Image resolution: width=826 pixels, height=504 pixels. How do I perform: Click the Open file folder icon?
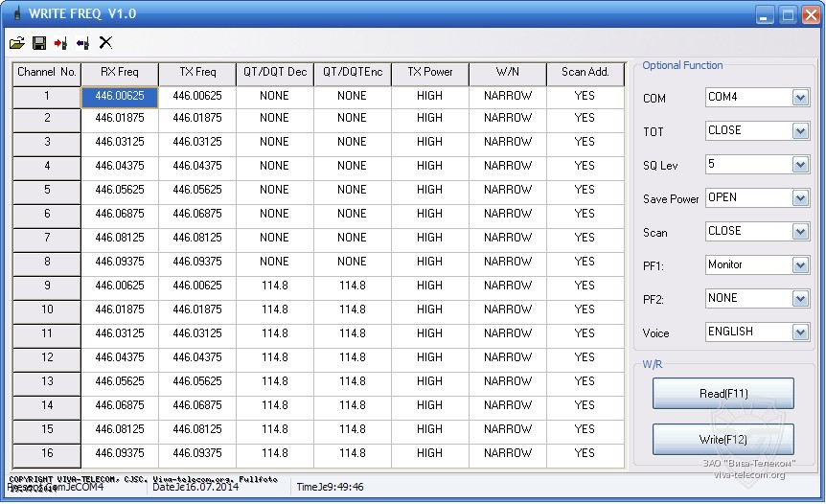(17, 43)
